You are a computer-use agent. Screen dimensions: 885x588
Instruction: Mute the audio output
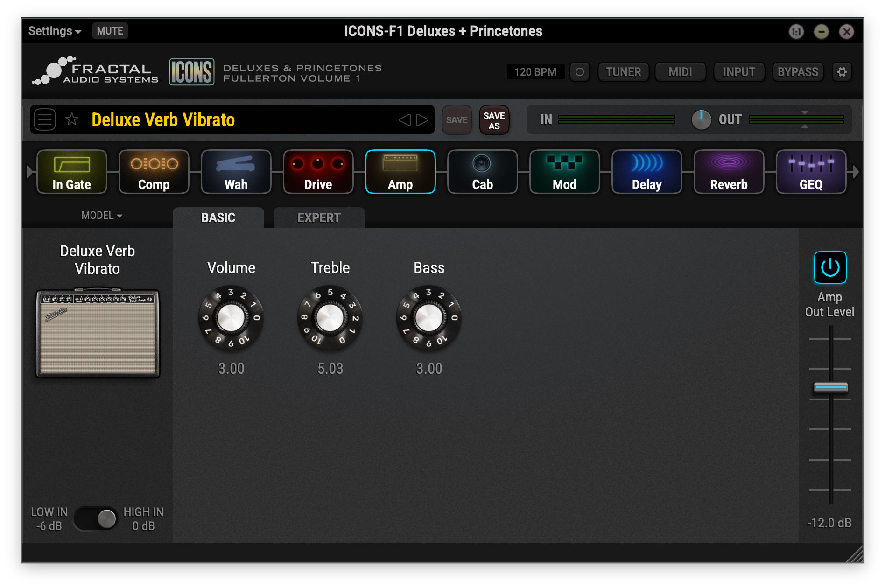[110, 31]
